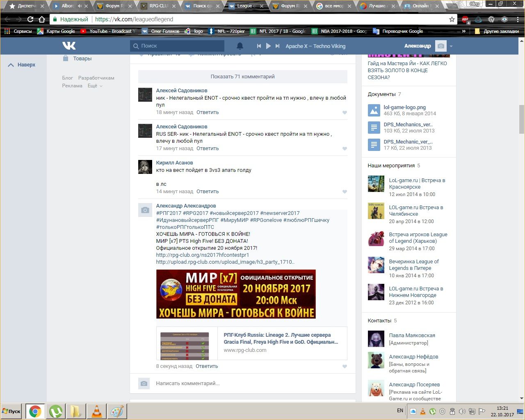525x420 pixels.
Task: Attach a photo using the camera icon
Action: point(144,383)
